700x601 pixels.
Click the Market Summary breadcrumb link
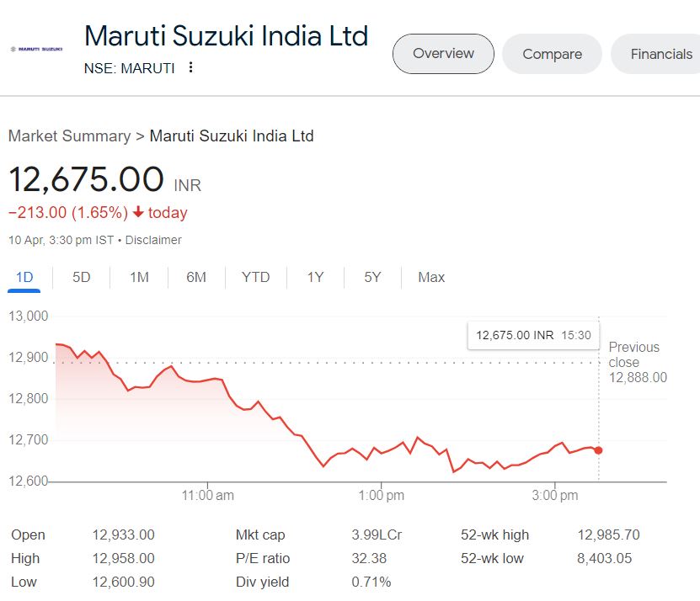(69, 136)
